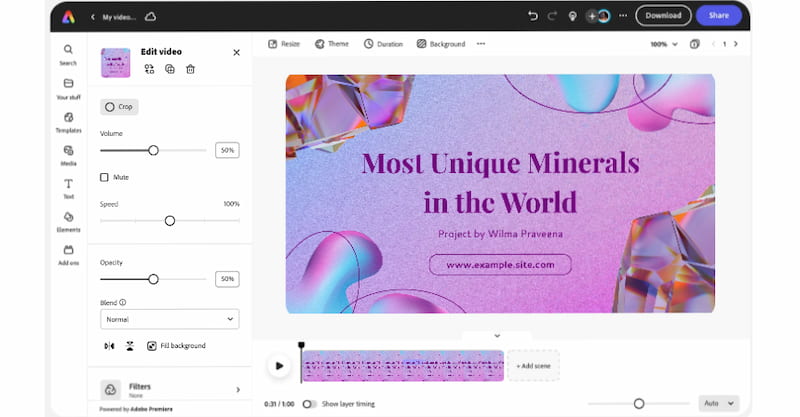Go to the previous page arrow
This screenshot has height=417, width=800.
[x=713, y=44]
